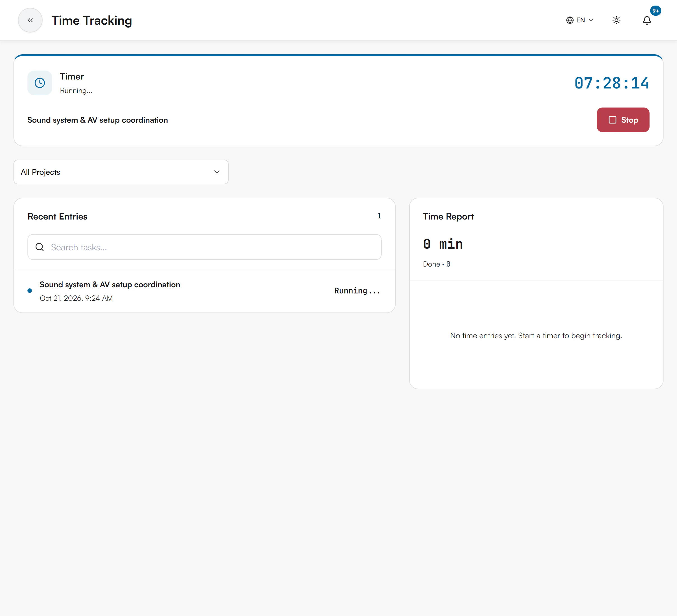Click the Running... status in Recent Entries

click(x=357, y=291)
